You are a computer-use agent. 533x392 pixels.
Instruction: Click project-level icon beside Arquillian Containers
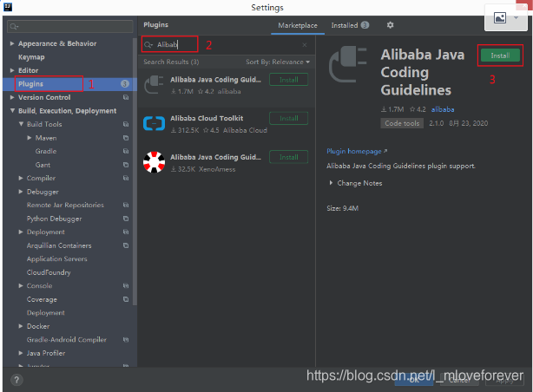(126, 245)
